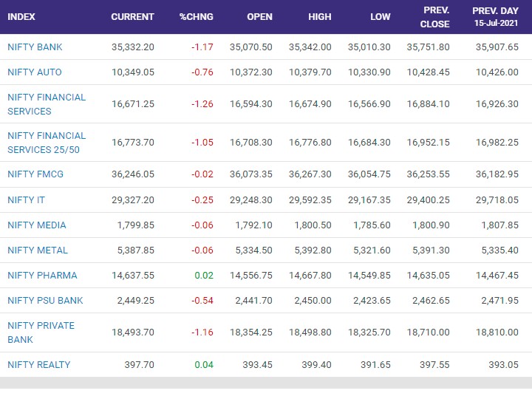Select NIFTY REALTY low 391.65

(x=375, y=365)
